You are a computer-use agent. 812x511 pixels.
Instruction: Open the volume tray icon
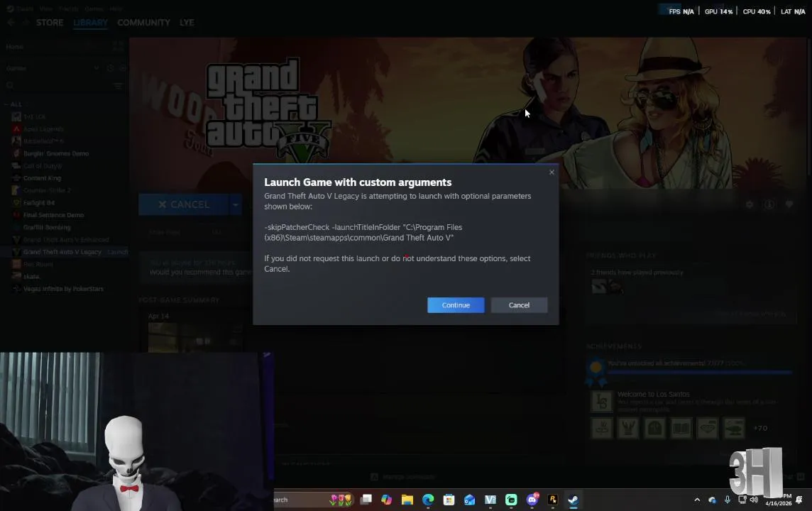(754, 500)
